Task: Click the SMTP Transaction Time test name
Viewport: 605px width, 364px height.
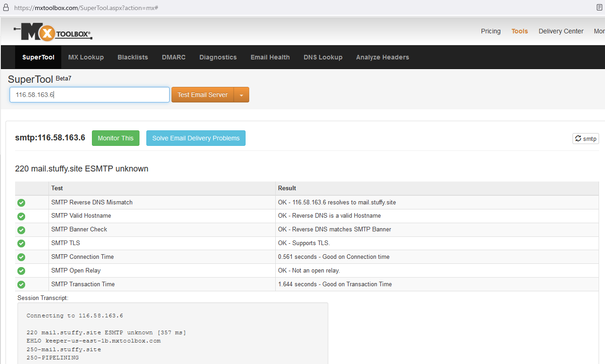Action: (x=83, y=284)
